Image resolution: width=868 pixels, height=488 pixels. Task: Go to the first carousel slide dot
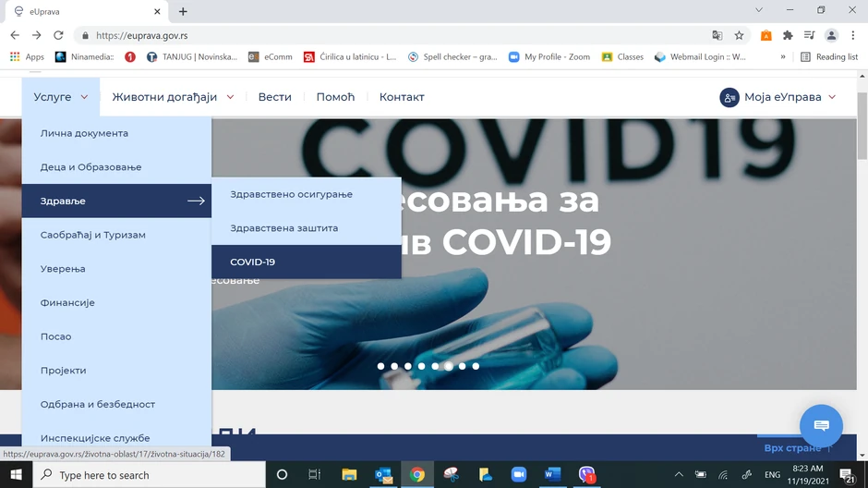(x=380, y=366)
